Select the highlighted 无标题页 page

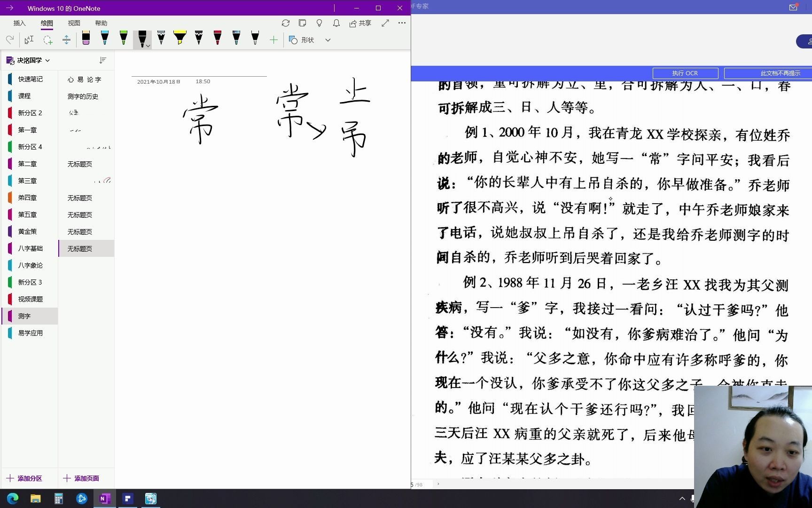tap(86, 249)
